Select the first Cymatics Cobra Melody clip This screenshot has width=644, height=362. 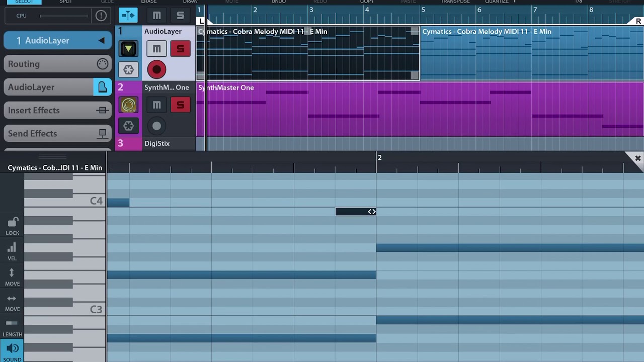tap(308, 53)
